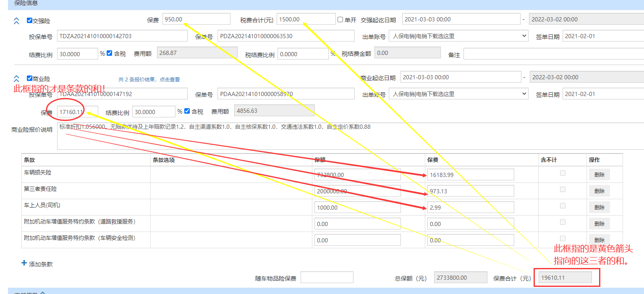Click the plus icon beside 添加条款
The width and height of the screenshot is (644, 294).
(24, 263)
